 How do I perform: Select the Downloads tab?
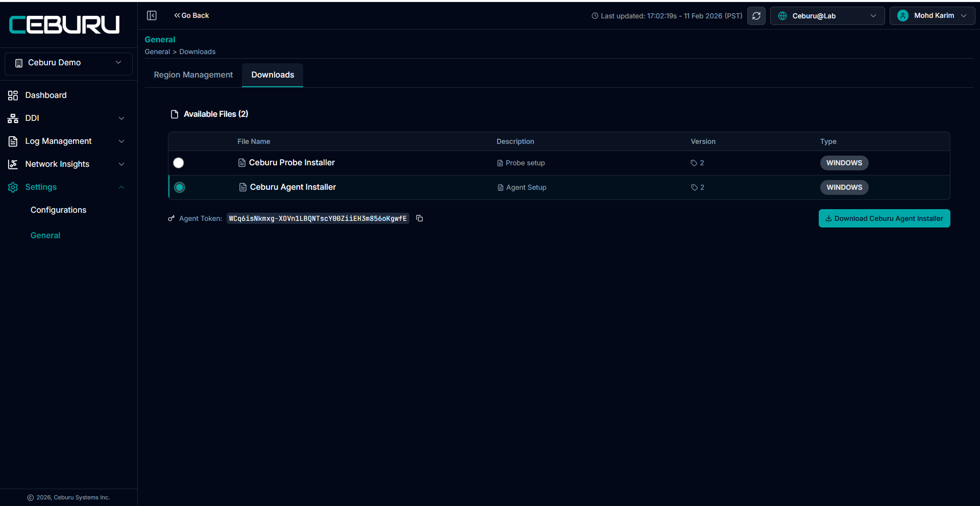(273, 75)
